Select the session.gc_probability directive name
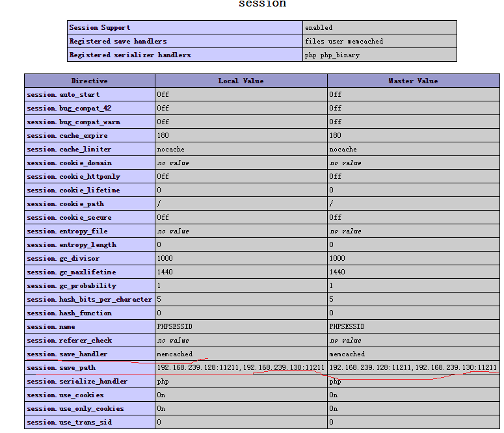Image resolution: width=504 pixels, height=433 pixels. tap(72, 286)
